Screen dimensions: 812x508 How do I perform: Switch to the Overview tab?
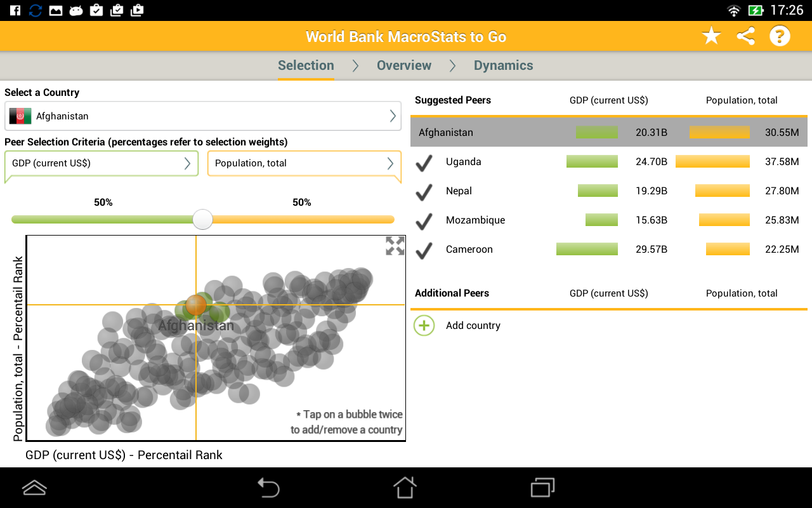(x=404, y=65)
